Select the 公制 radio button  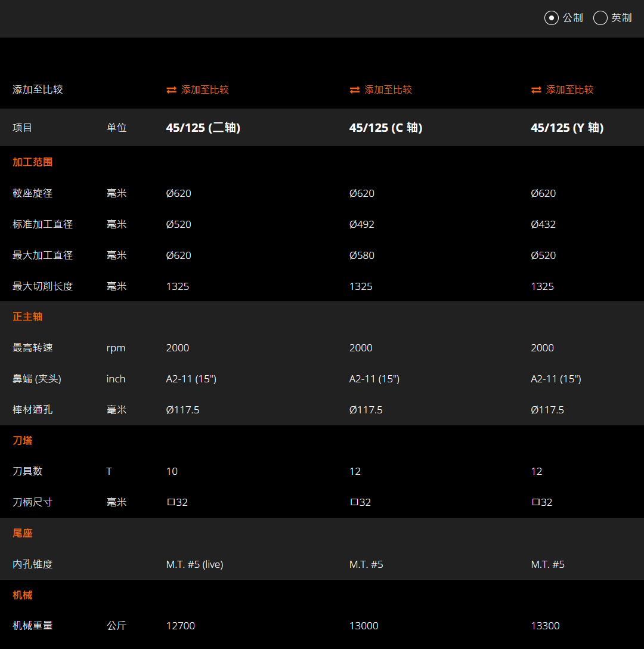click(x=552, y=18)
